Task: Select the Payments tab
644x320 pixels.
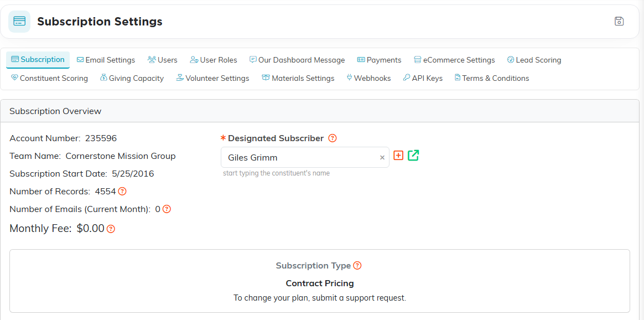Action: click(x=379, y=60)
